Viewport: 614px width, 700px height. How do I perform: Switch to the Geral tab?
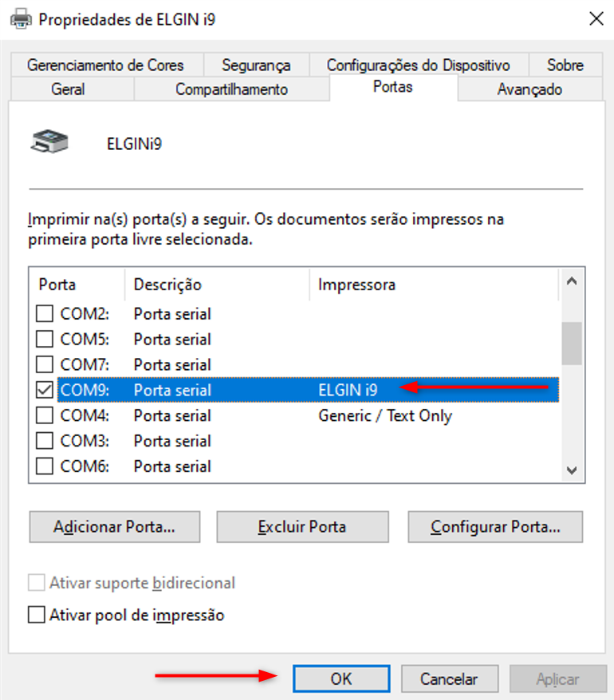(x=68, y=89)
